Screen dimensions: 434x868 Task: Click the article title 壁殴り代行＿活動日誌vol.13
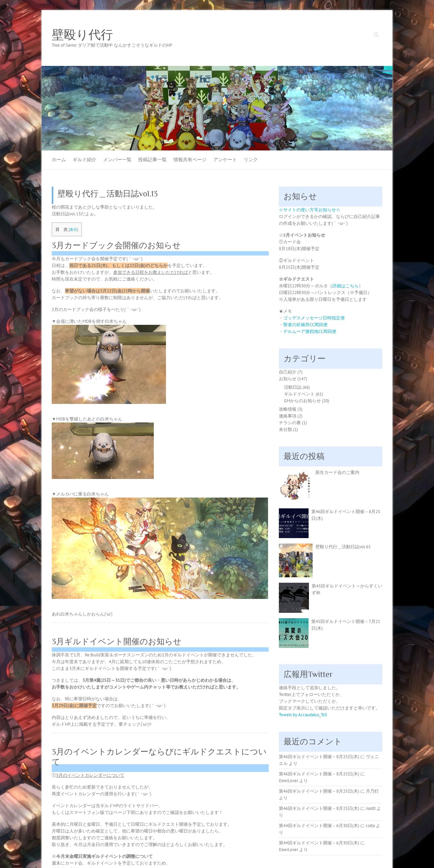pyautogui.click(x=107, y=194)
